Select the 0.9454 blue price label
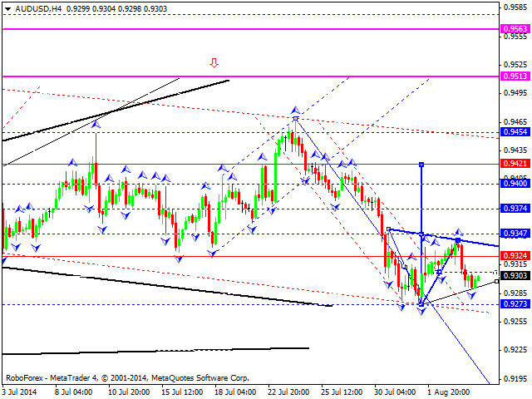532x399 pixels. point(515,132)
